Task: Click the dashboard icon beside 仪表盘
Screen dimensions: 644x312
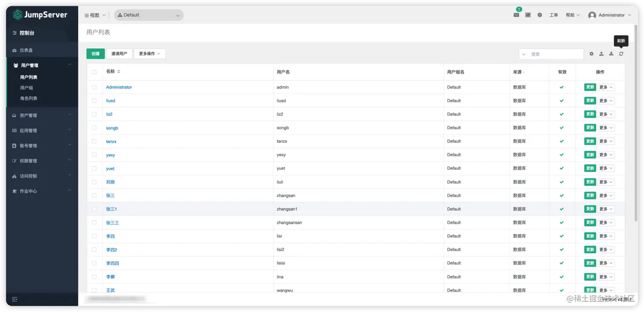Action: (14, 50)
